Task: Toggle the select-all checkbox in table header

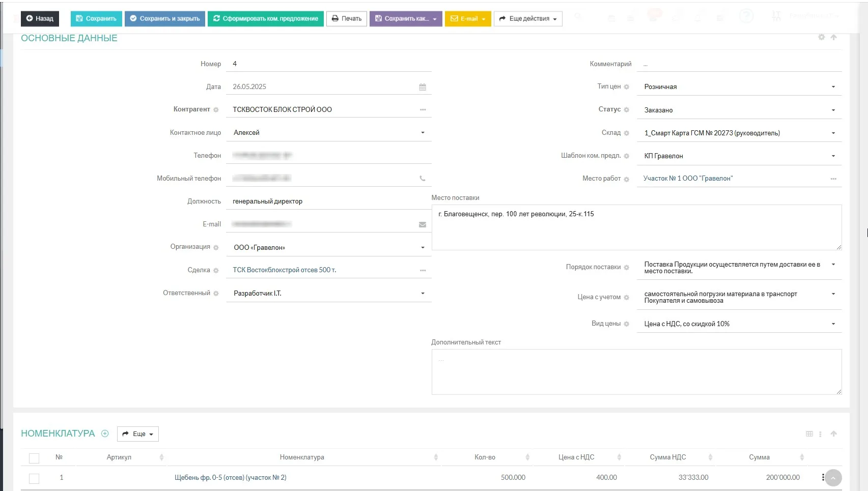Action: point(34,458)
